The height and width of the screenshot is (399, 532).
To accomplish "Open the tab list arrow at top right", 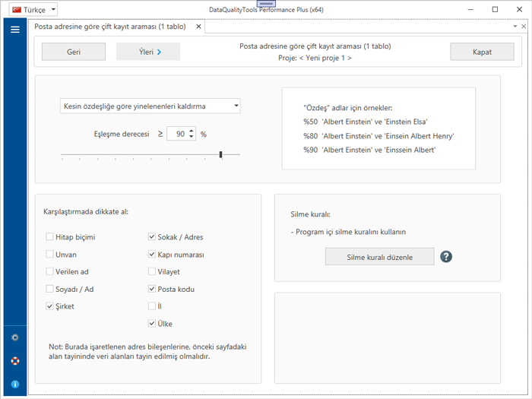I will 514,27.
